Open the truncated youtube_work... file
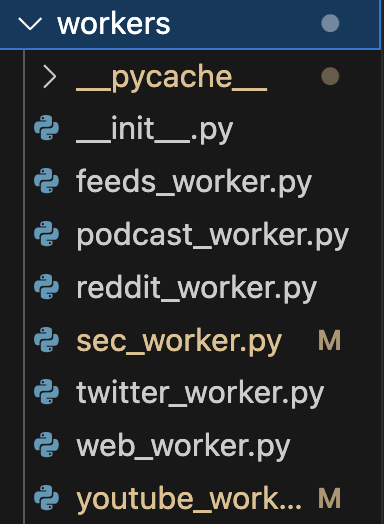The image size is (384, 524). click(x=189, y=499)
